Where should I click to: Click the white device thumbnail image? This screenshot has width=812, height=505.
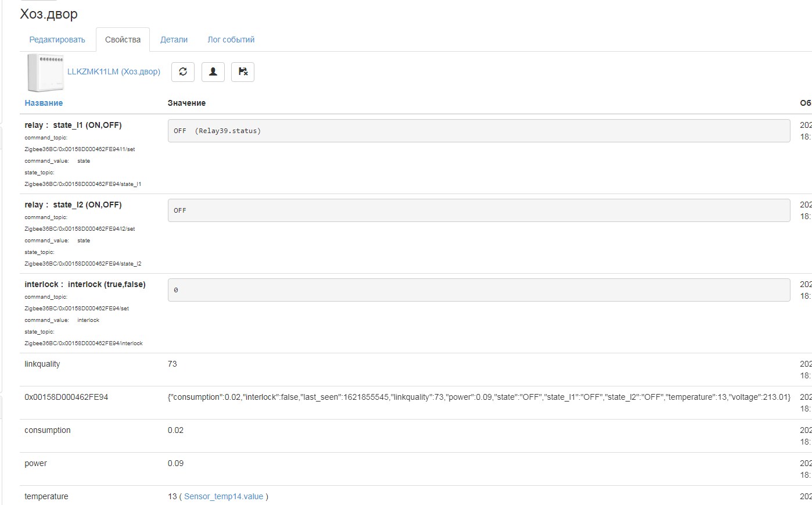(x=45, y=72)
